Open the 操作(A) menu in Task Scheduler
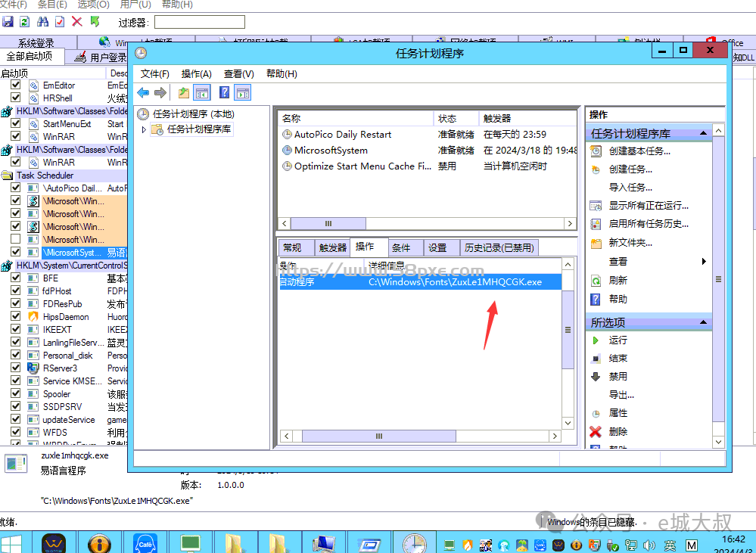This screenshot has width=756, height=553. [x=196, y=74]
